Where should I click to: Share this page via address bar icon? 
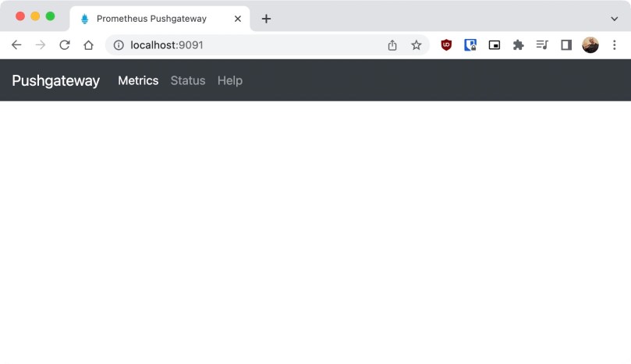[392, 45]
